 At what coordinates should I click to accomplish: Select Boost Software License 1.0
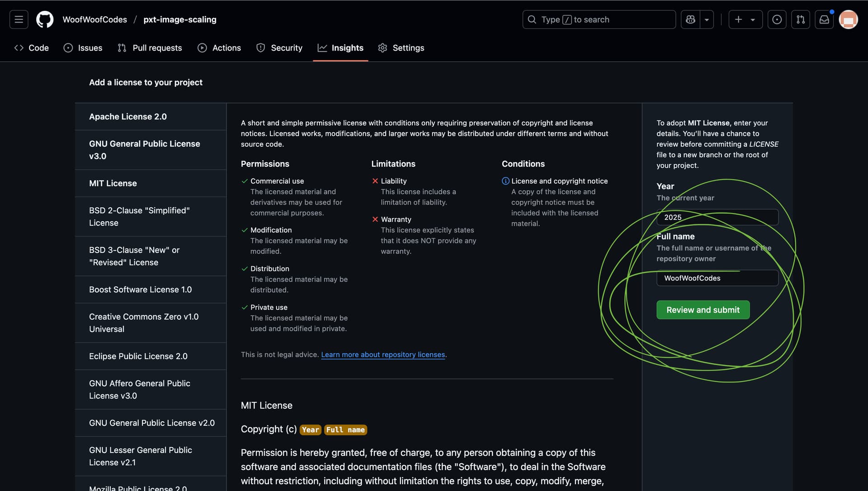pyautogui.click(x=151, y=290)
